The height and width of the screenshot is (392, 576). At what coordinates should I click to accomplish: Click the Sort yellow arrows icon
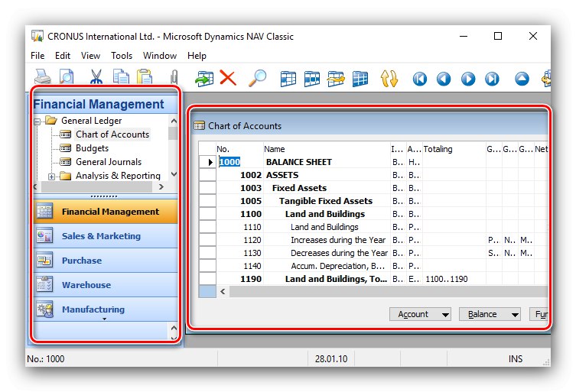click(389, 79)
